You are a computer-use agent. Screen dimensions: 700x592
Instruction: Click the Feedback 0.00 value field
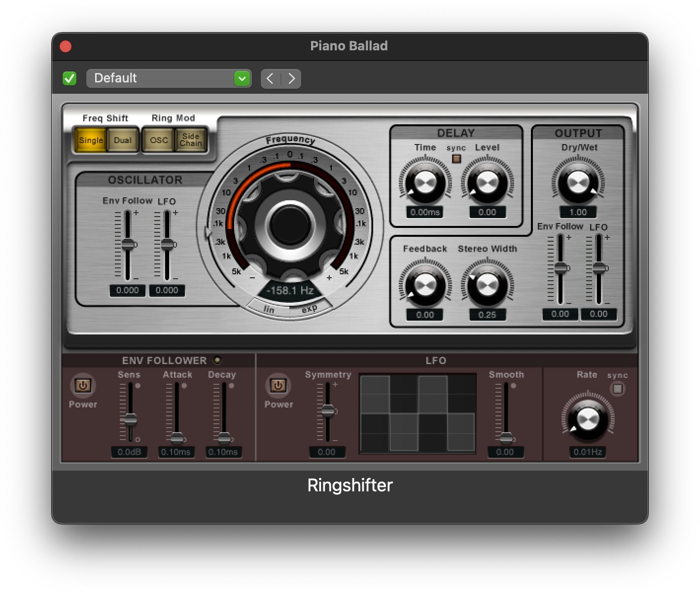(x=425, y=315)
